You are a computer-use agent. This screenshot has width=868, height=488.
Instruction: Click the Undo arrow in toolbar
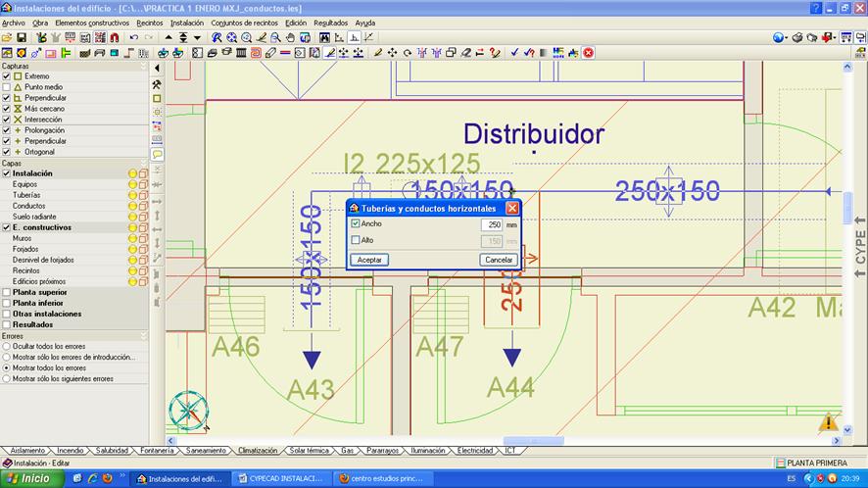click(133, 37)
